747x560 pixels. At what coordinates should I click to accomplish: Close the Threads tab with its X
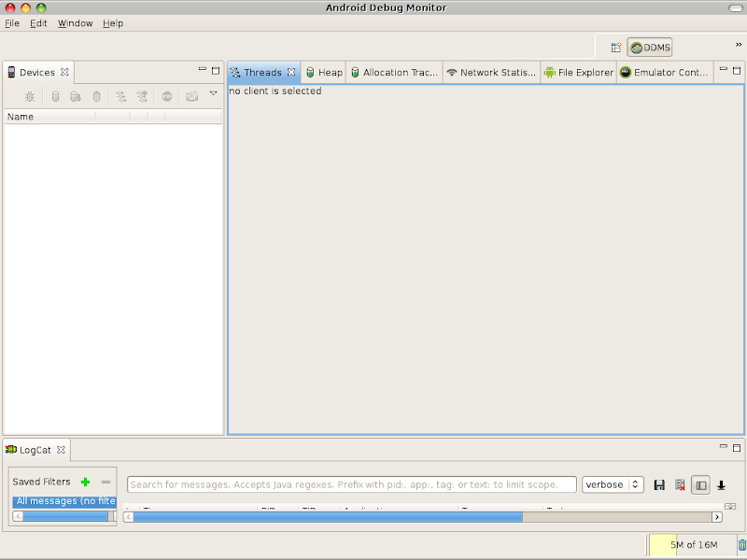(291, 72)
